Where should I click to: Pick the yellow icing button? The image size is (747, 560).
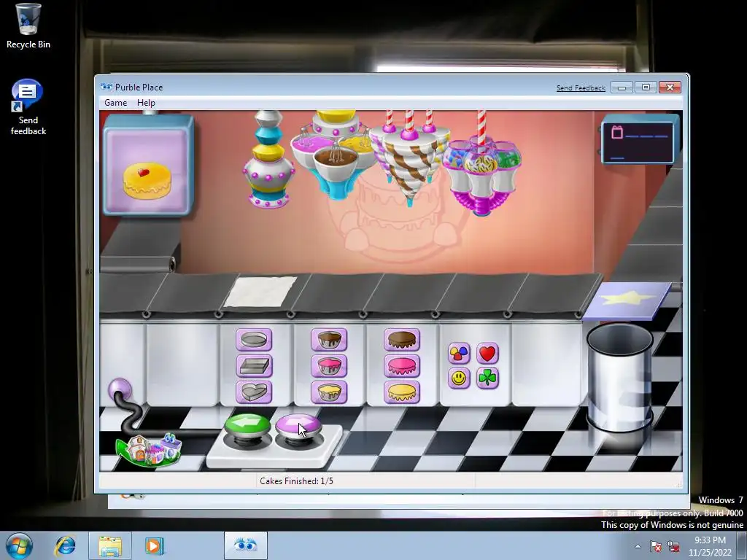402,392
